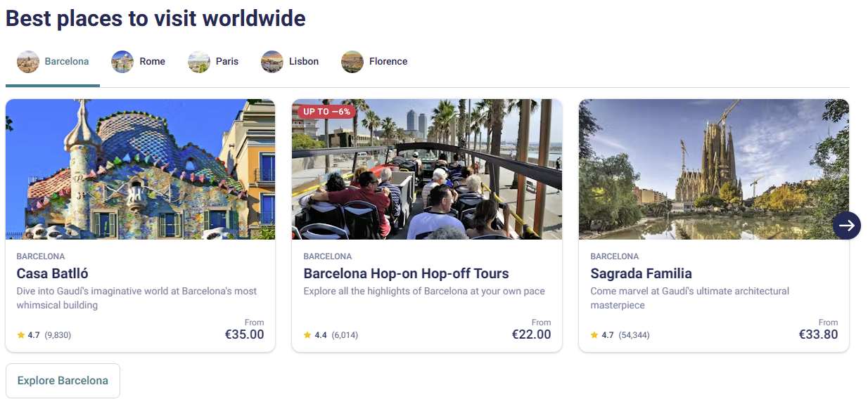Open the Lisbon tab
This screenshot has height=404, width=868.
click(304, 62)
